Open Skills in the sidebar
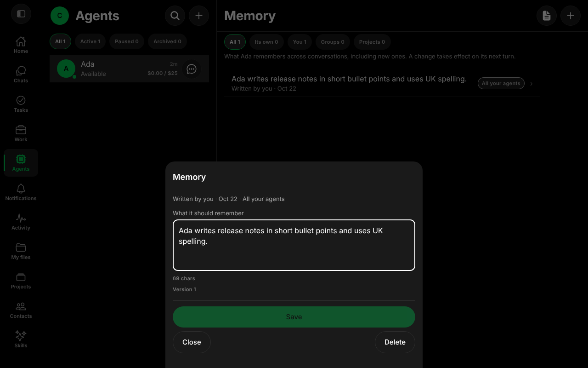Image resolution: width=588 pixels, height=368 pixels. [21, 339]
